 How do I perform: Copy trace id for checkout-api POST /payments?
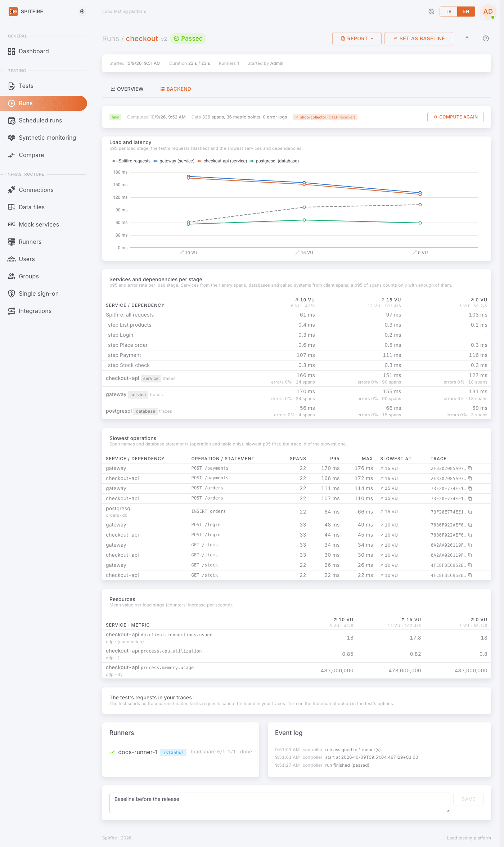coord(470,479)
